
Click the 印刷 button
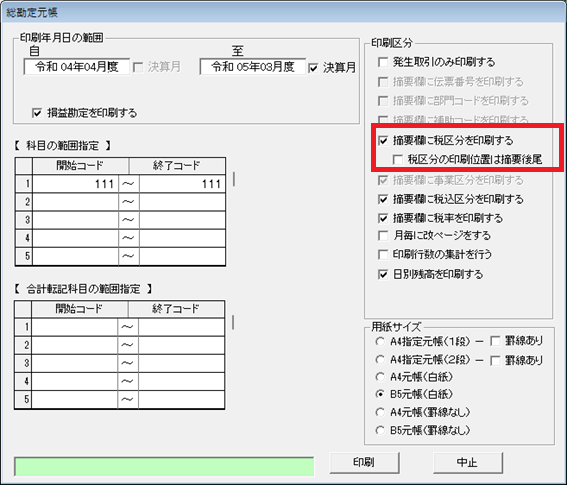[364, 463]
